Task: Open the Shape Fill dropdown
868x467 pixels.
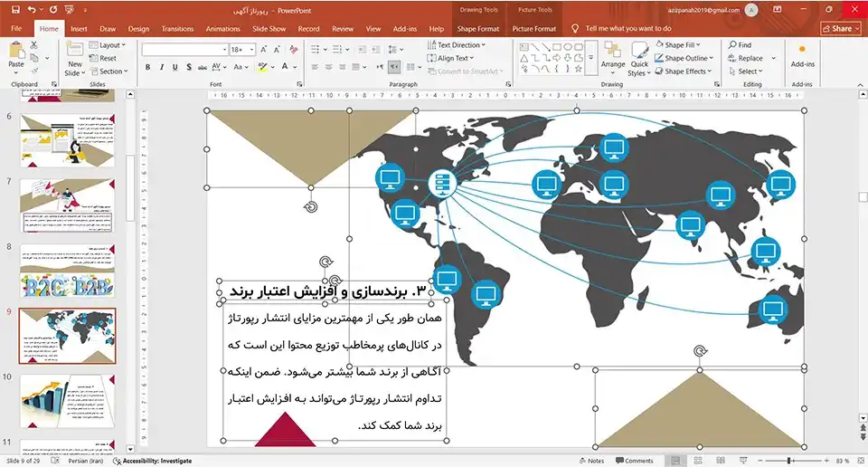Action: click(x=678, y=45)
